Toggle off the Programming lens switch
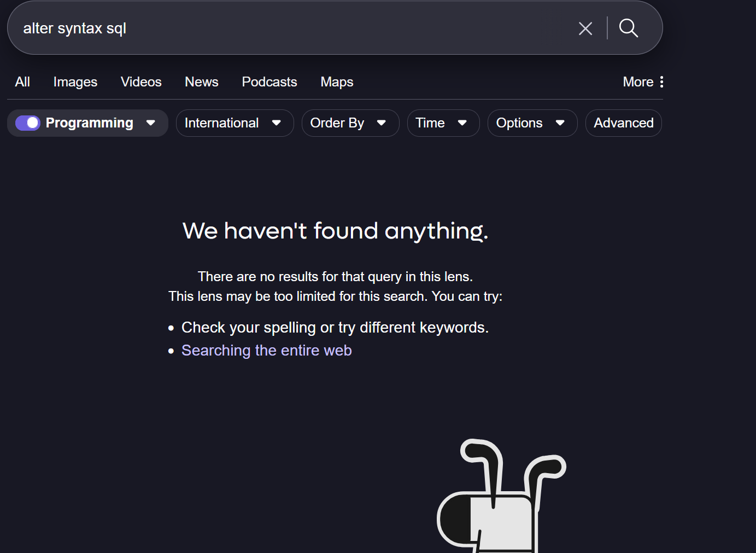Viewport: 756px width, 553px height. [28, 123]
